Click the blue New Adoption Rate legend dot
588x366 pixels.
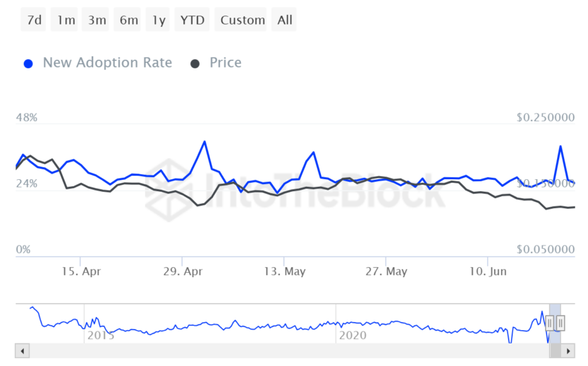[28, 63]
